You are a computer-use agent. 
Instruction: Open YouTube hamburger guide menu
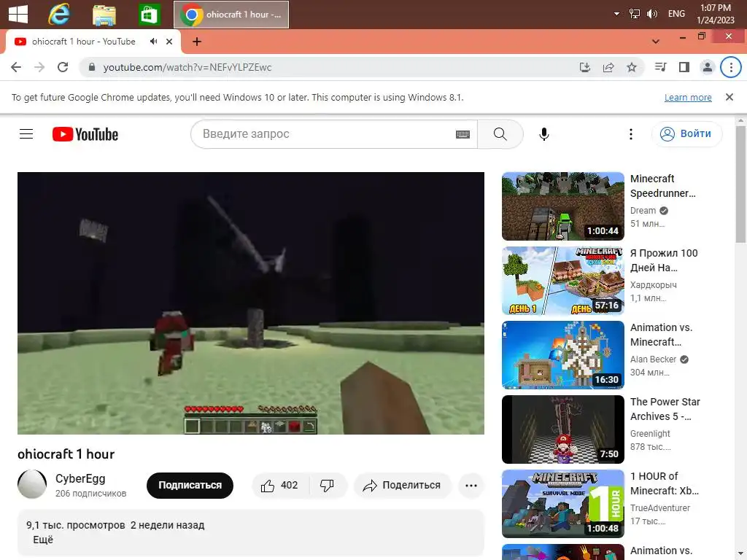click(26, 134)
